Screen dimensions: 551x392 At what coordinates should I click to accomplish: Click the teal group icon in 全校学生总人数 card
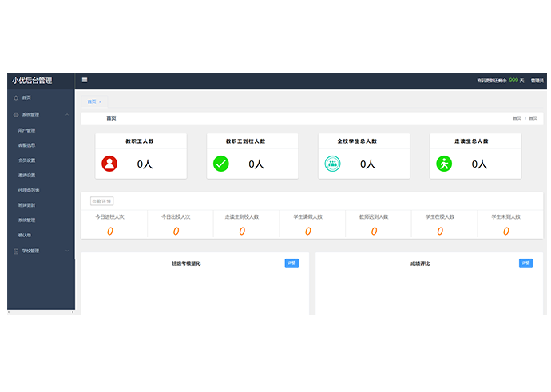[x=332, y=164]
